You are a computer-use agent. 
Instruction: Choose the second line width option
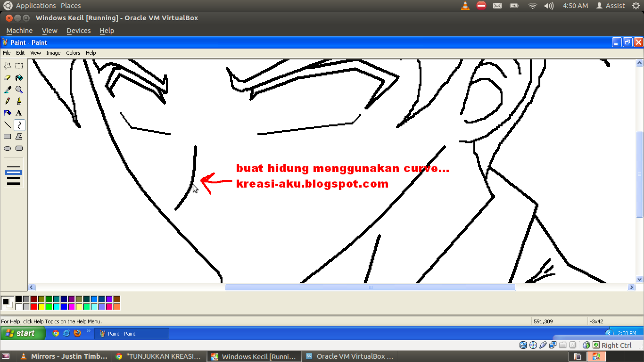tap(14, 167)
